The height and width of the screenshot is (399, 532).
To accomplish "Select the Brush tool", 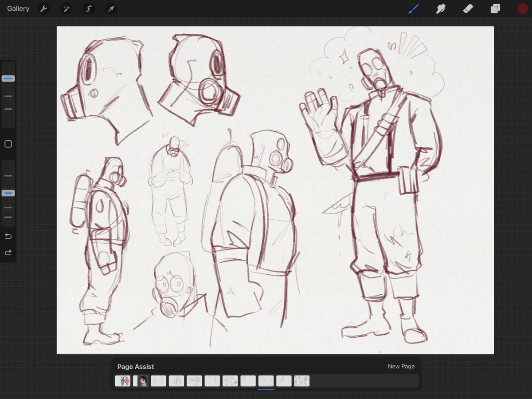I will 414,8.
